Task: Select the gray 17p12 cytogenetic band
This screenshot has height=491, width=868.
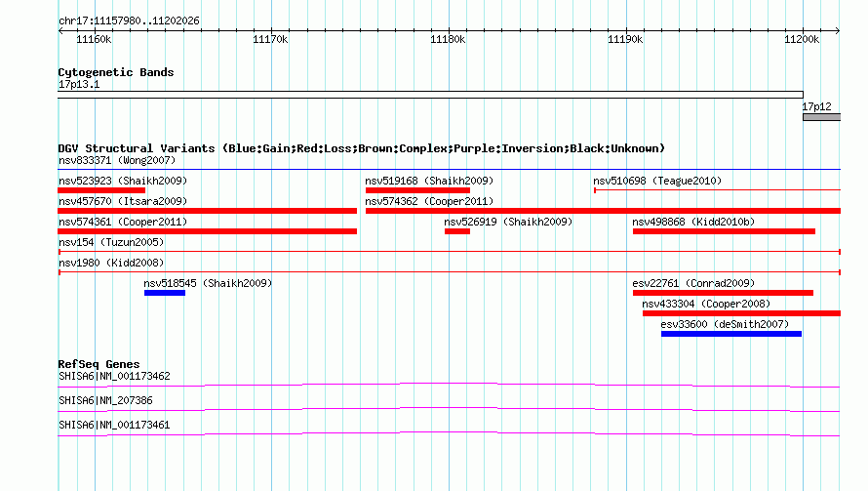Action: (821, 117)
